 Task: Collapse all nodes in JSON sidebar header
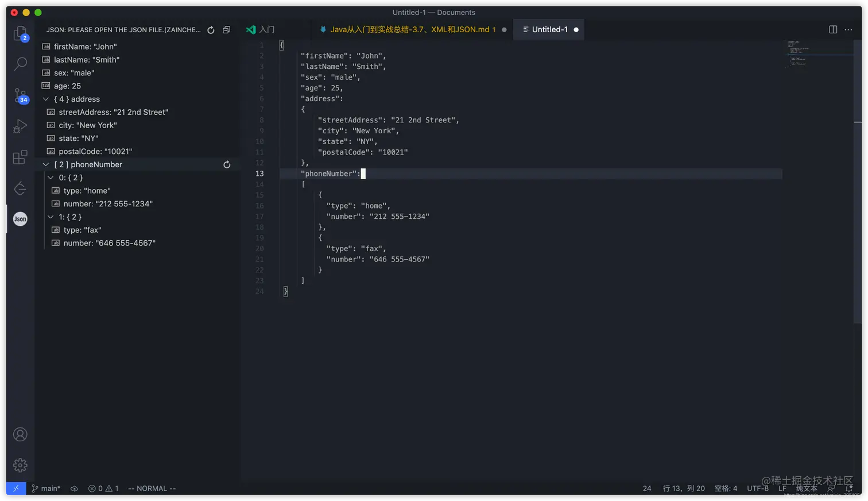click(x=227, y=30)
